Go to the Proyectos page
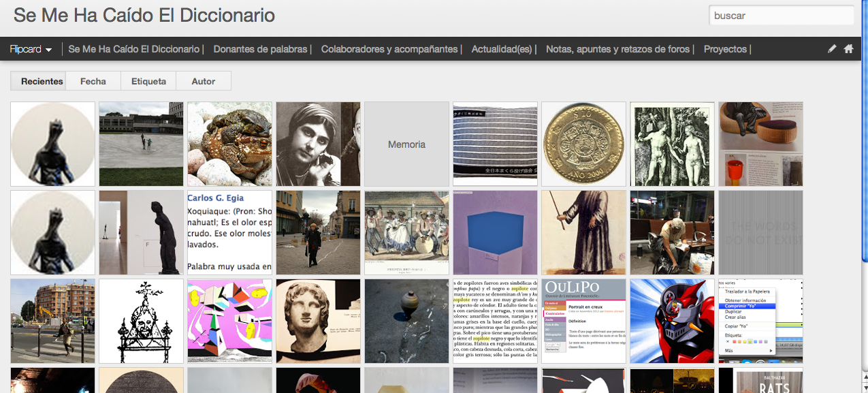 click(x=725, y=49)
